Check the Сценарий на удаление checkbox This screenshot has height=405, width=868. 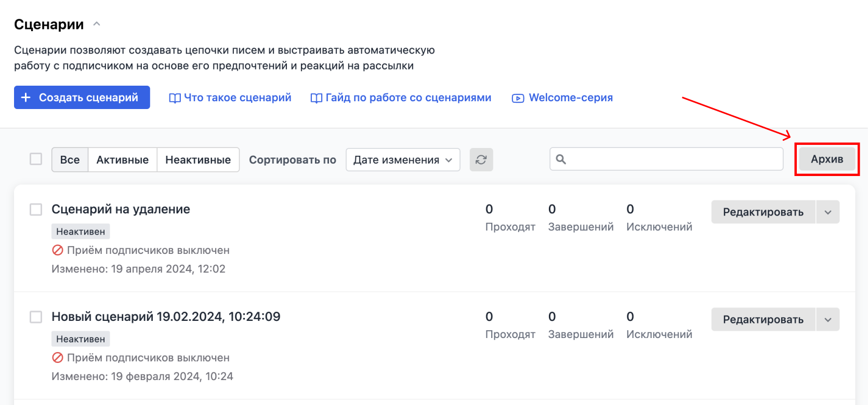[x=36, y=209]
